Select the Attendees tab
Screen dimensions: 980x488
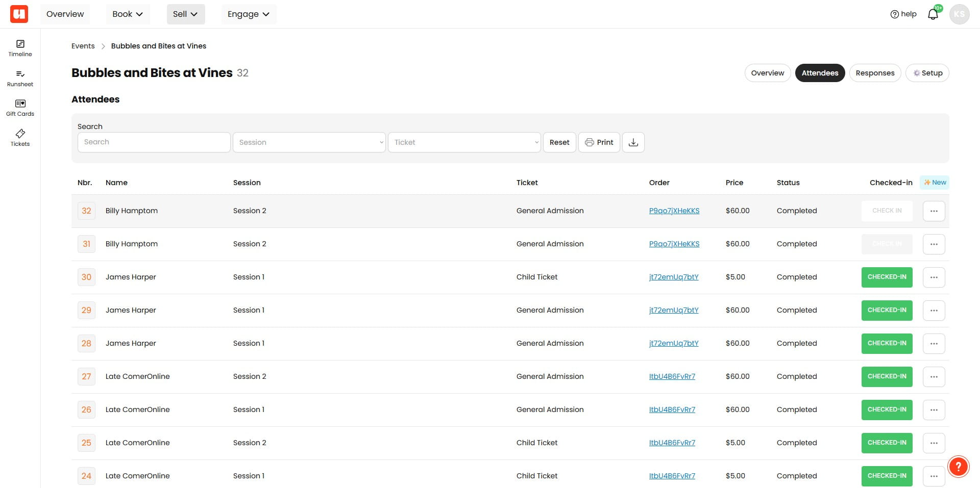click(x=820, y=73)
